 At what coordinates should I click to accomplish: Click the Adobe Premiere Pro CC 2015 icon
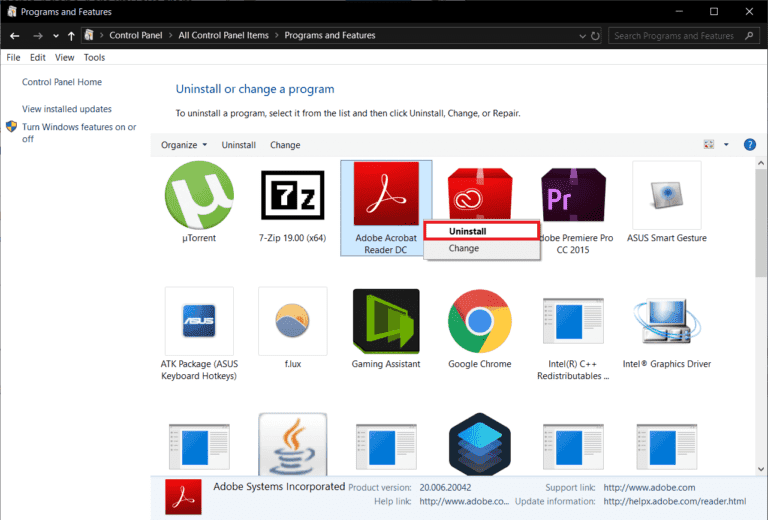[573, 195]
